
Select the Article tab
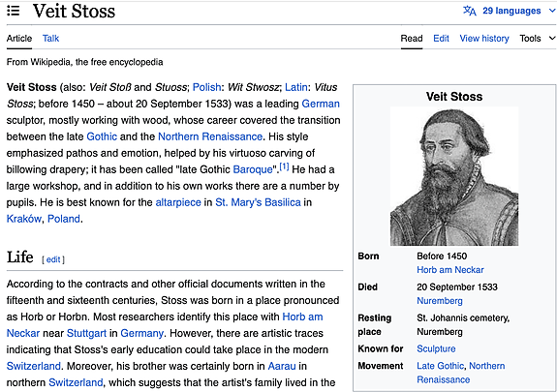pos(19,38)
